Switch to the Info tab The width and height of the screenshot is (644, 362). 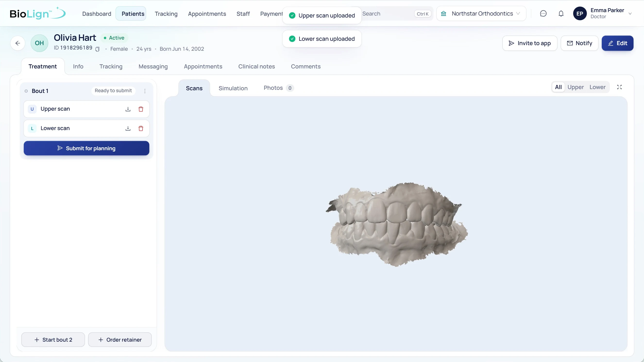(78, 66)
